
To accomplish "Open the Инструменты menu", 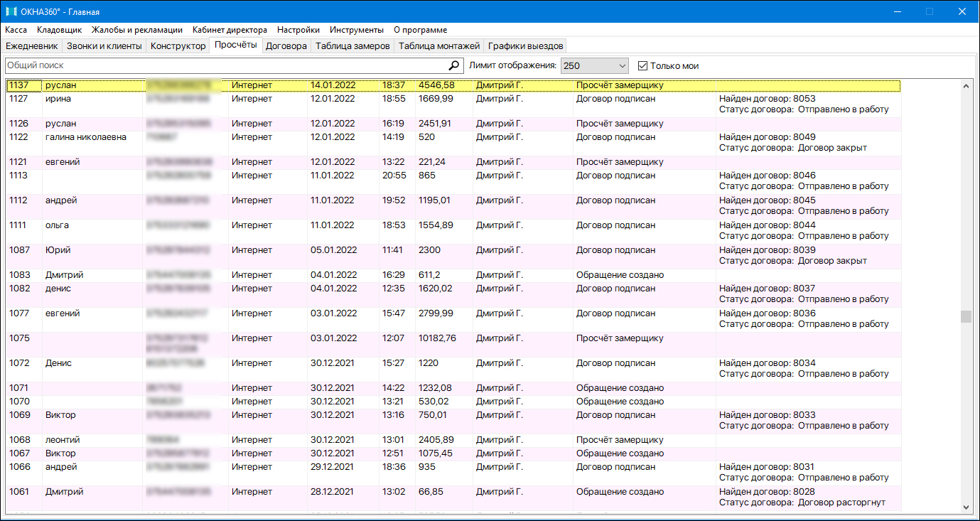I will pos(357,30).
